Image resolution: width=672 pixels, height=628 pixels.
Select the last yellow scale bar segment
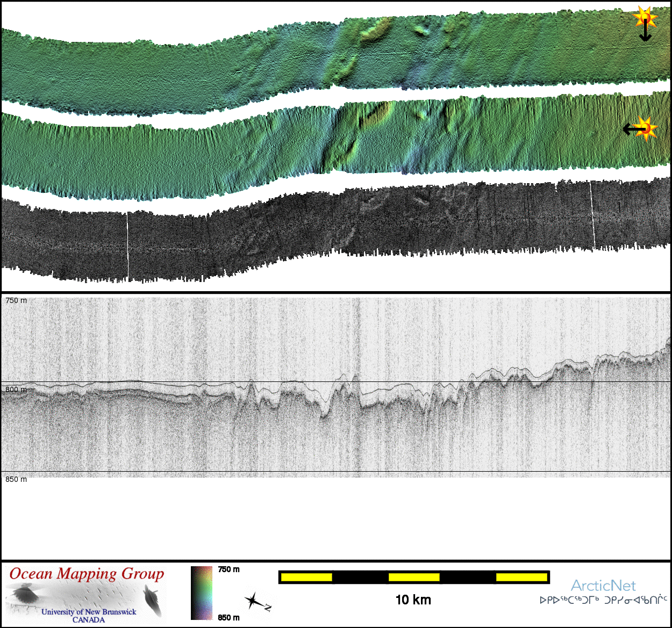[521, 578]
